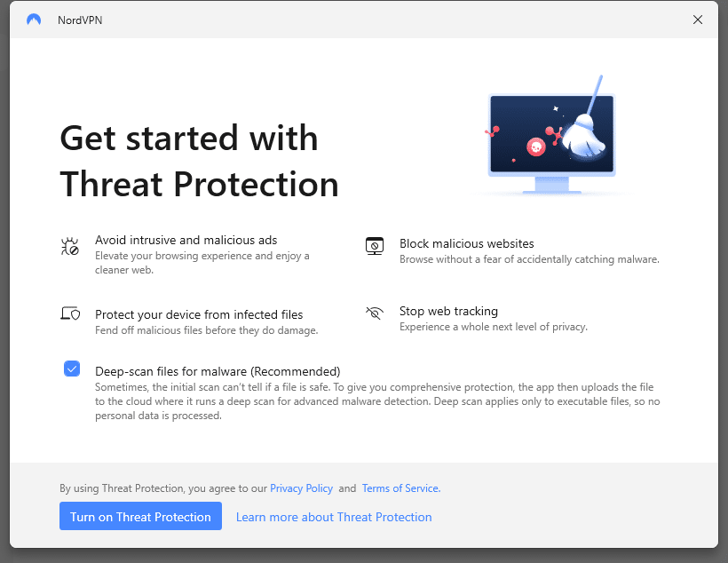Click 'Avoid intrusive and malicious ads' title

point(186,240)
